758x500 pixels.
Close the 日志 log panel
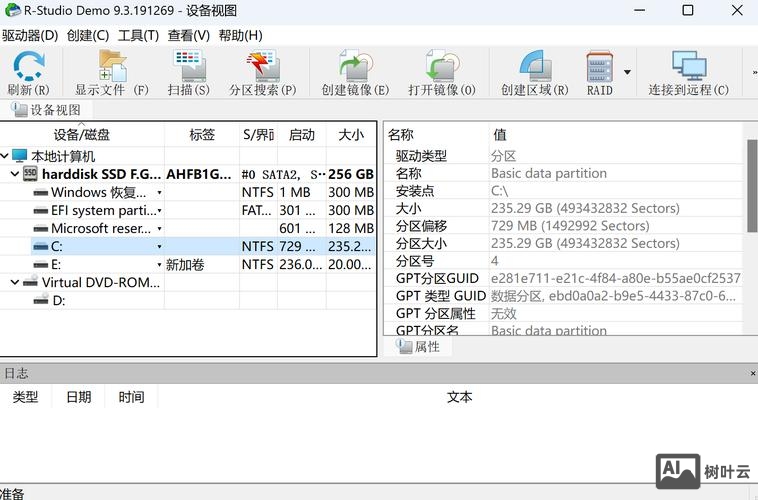coord(753,373)
